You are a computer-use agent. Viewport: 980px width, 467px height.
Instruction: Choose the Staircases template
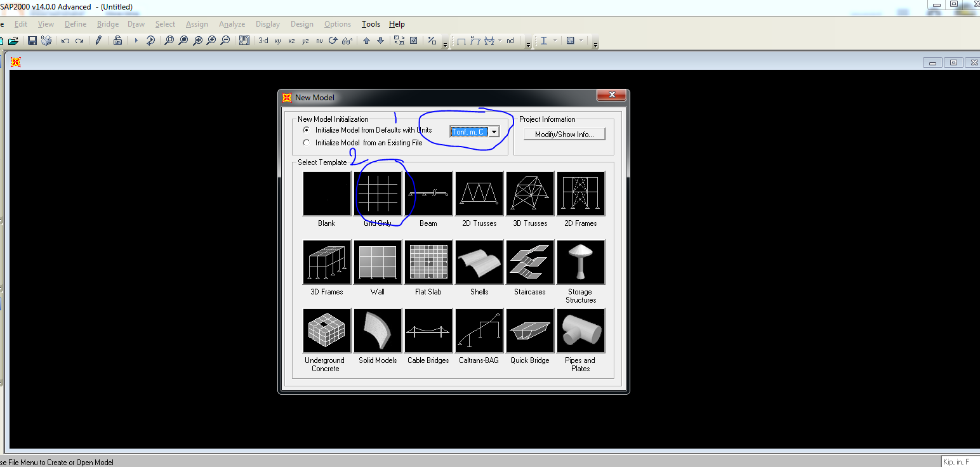click(530, 262)
